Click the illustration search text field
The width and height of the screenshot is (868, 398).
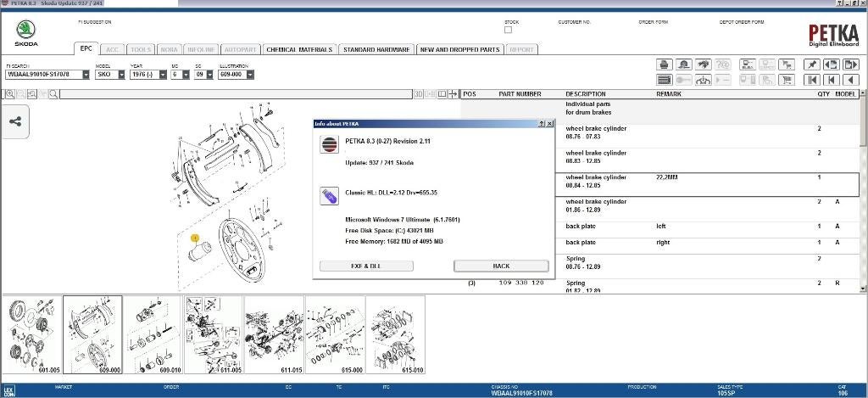tap(236, 94)
